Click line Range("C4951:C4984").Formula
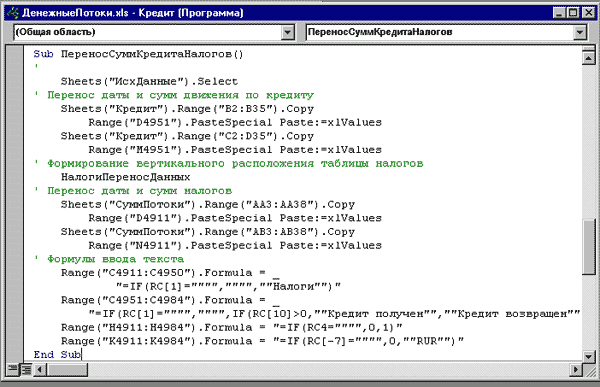Screen dimensions: 600x387 pos(170,300)
